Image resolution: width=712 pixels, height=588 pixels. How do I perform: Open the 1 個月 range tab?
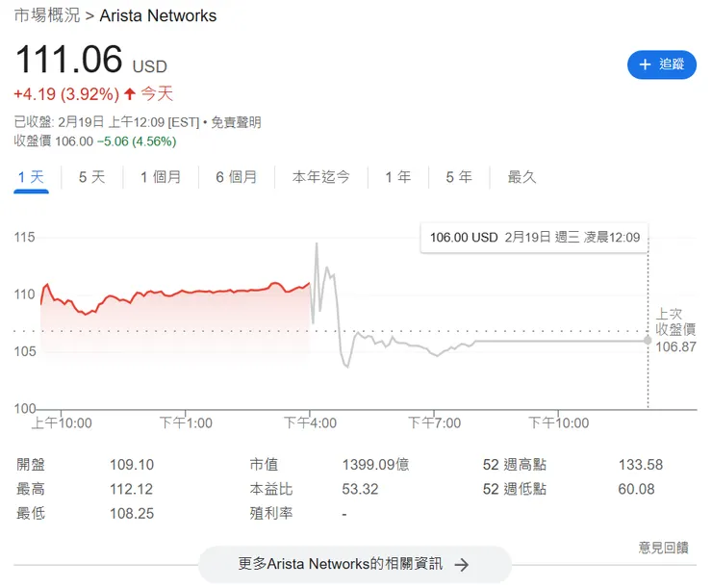click(x=161, y=177)
